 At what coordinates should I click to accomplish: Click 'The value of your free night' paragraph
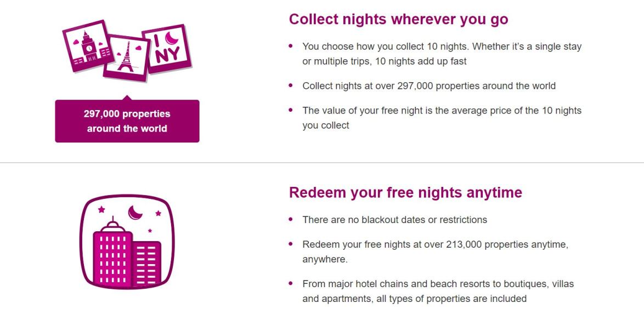(x=442, y=118)
